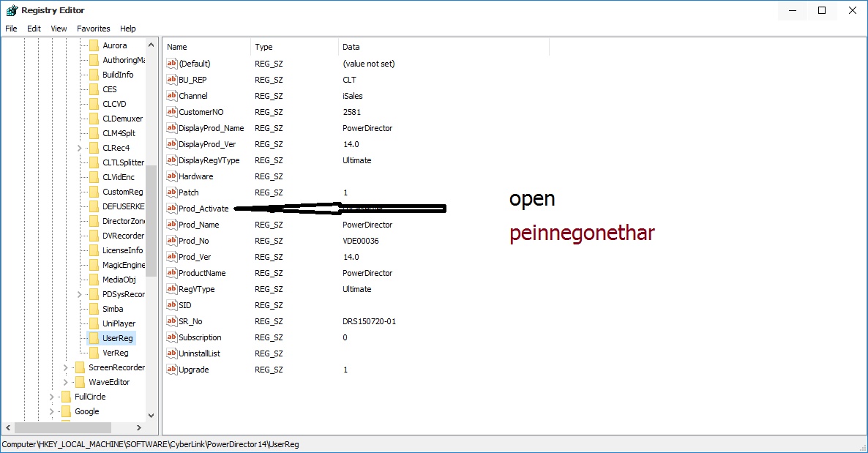Viewport: 868px width, 453px height.
Task: Select the CLVidEnc folder icon
Action: [x=94, y=177]
